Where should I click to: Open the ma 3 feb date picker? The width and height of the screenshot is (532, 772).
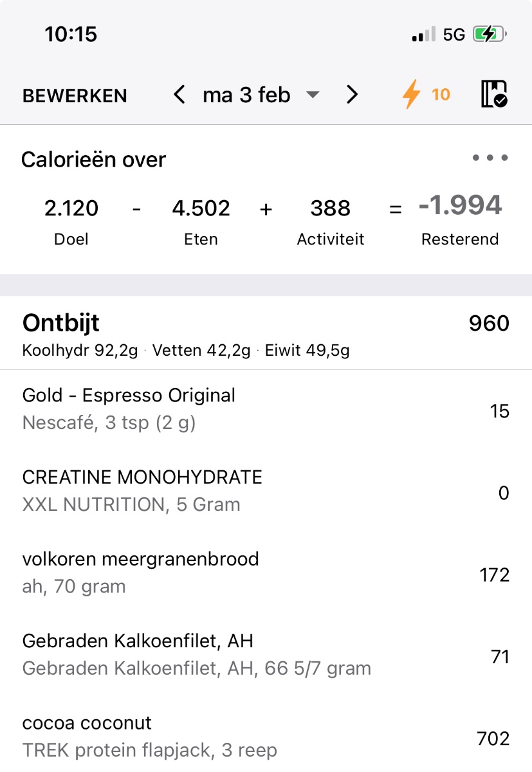point(246,95)
